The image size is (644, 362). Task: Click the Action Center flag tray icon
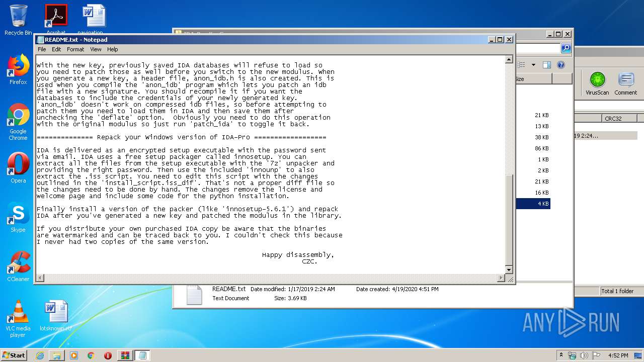click(596, 355)
